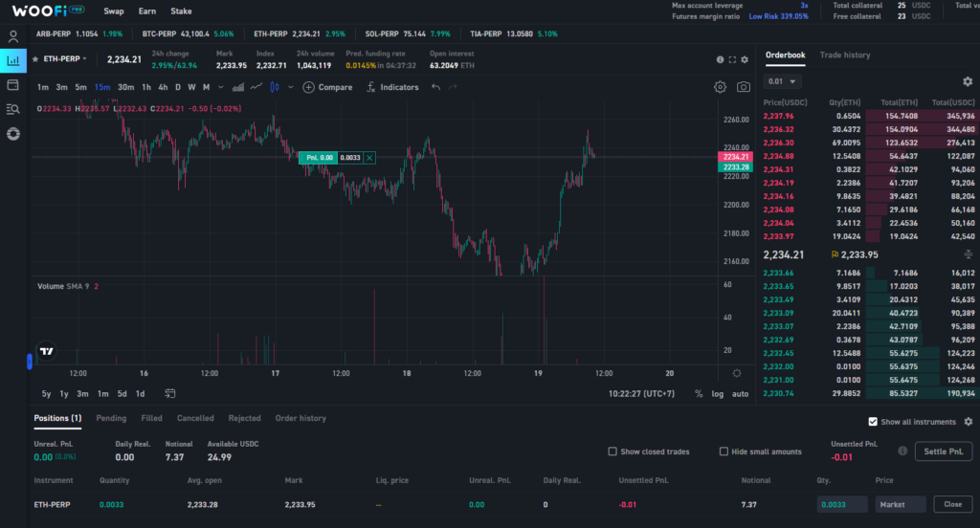Close the ETH-PERP position
980x528 pixels.
[x=952, y=504]
